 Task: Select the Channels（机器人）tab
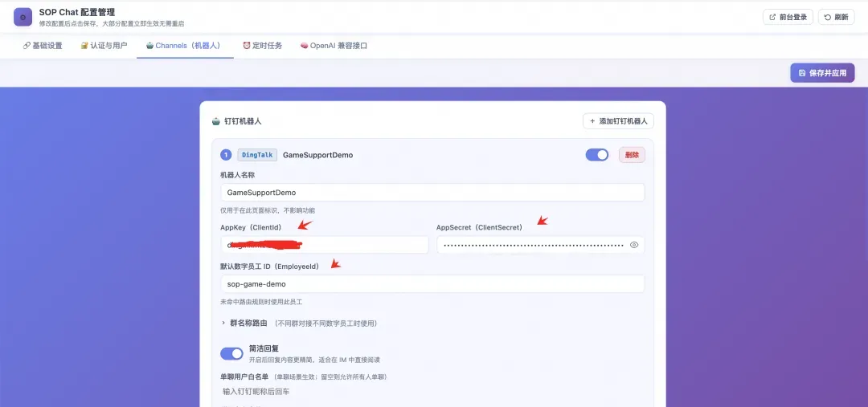pos(185,46)
